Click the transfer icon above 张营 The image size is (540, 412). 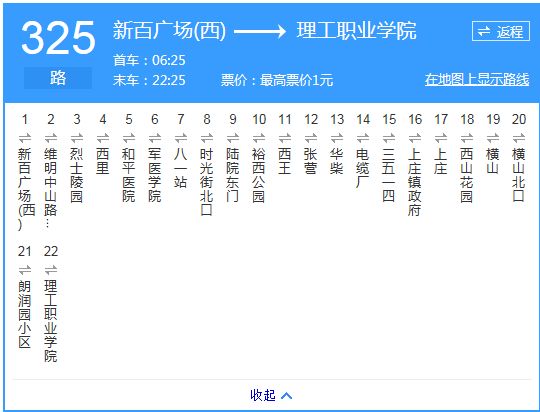pos(311,138)
